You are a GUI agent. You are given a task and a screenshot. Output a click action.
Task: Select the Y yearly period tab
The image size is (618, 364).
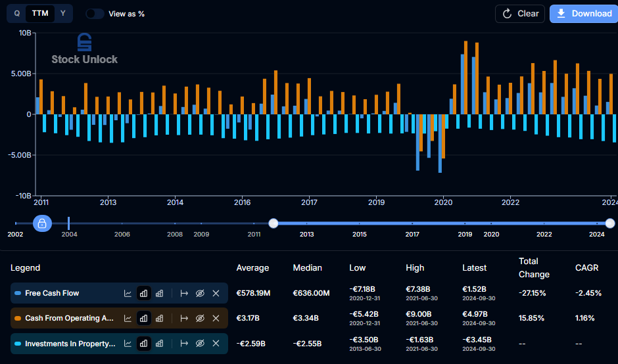click(62, 13)
